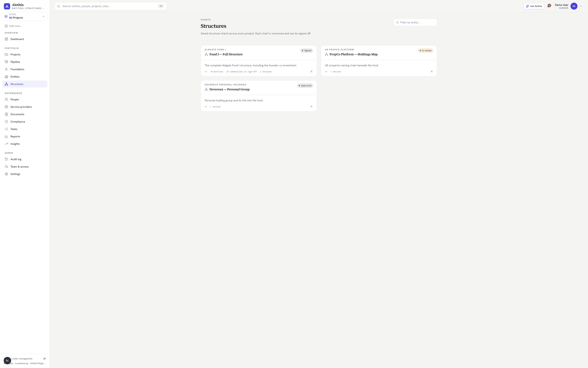Click the In review status badge
The image size is (588, 368).
tap(425, 51)
